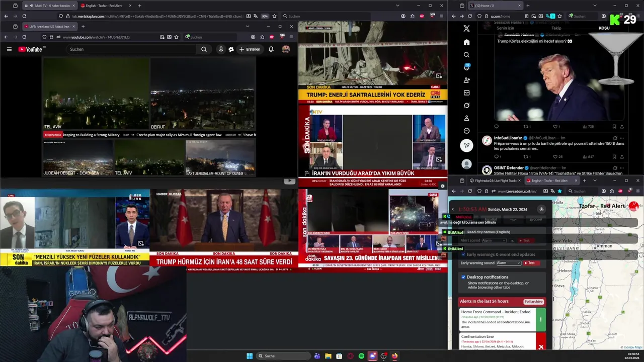Toggle Desktop notifications checkbox
Screen dimensions: 644x362
point(463,277)
